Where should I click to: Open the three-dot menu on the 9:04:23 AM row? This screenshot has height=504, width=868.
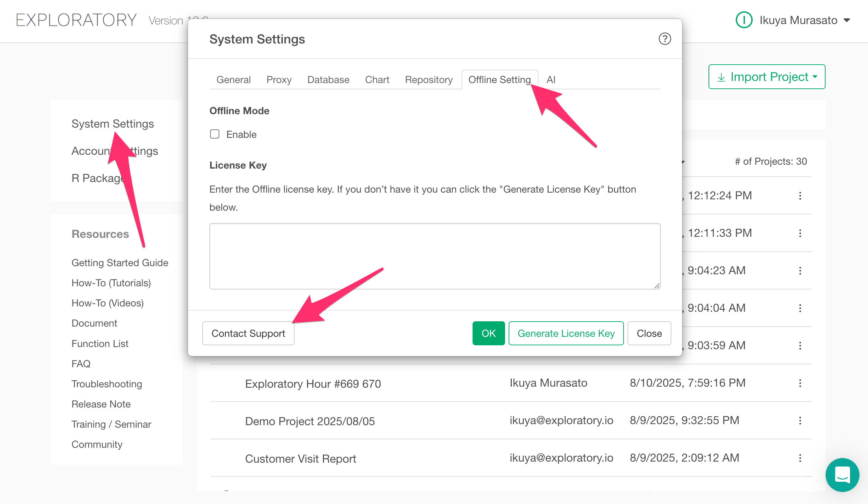(800, 271)
